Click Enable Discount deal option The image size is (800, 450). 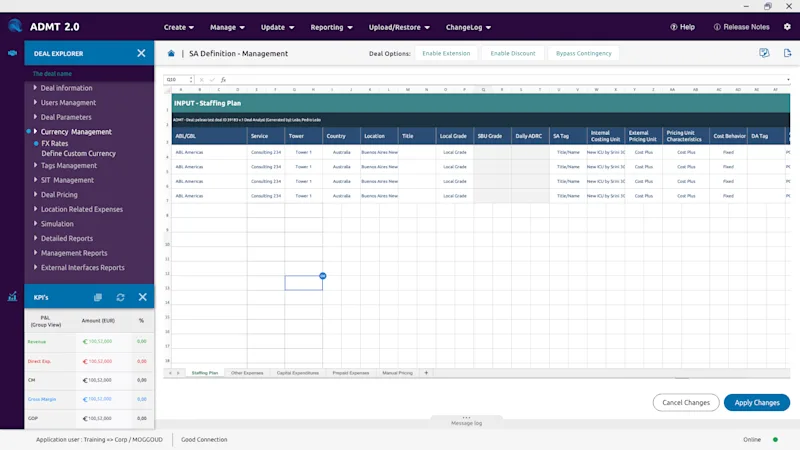513,53
